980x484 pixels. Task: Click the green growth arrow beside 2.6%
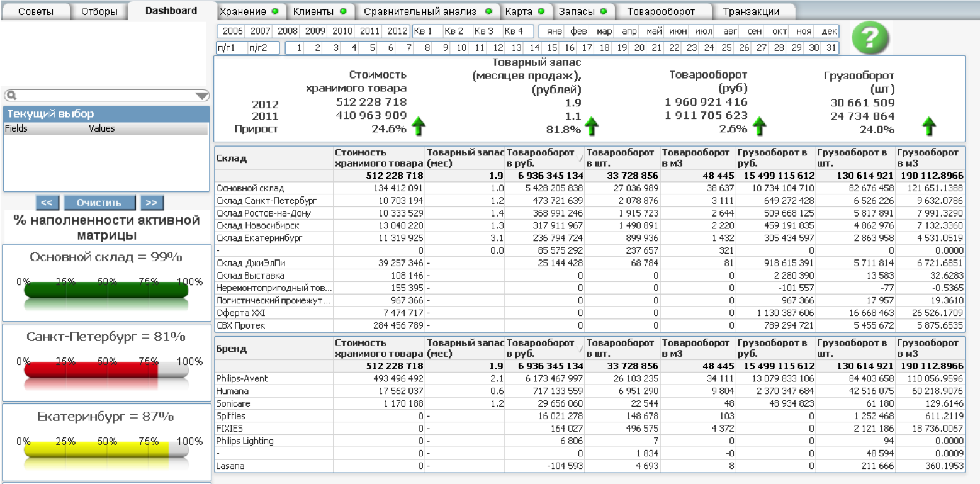pos(759,127)
